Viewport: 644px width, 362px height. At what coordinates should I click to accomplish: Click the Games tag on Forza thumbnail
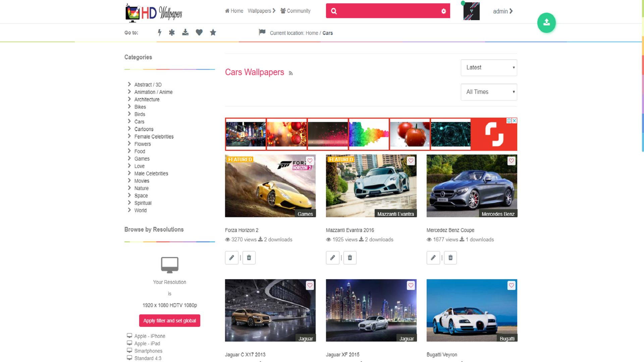tap(305, 214)
